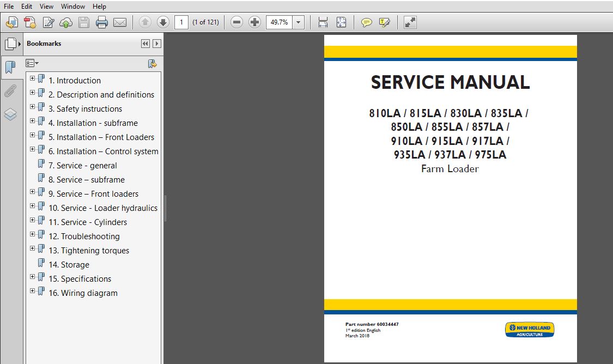Open bookmarks options menu dropdown

click(x=32, y=63)
